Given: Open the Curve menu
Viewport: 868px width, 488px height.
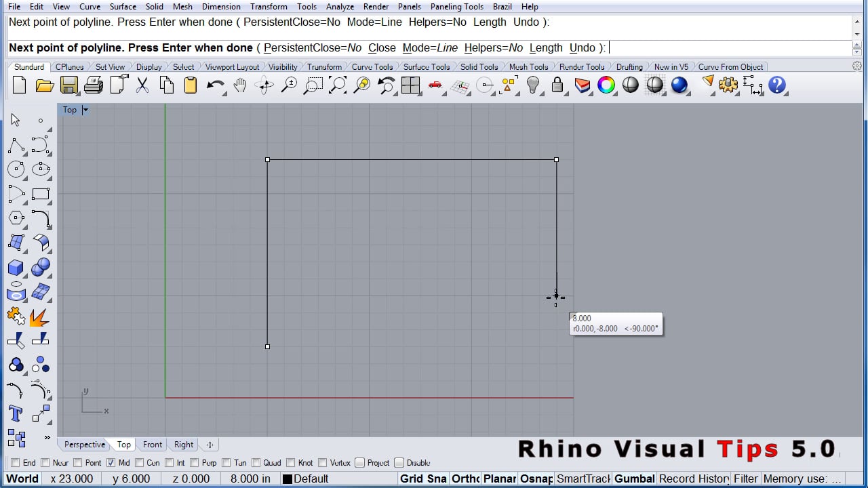Looking at the screenshot, I should pos(90,7).
